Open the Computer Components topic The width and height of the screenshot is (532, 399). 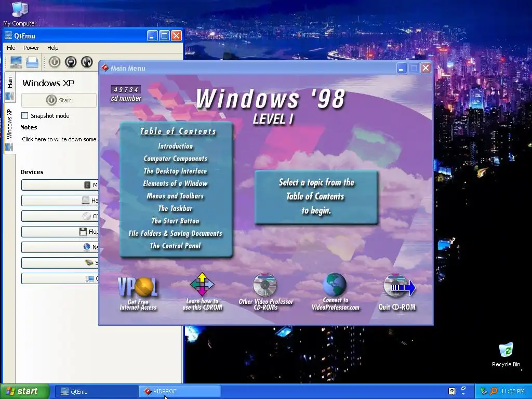coord(176,159)
